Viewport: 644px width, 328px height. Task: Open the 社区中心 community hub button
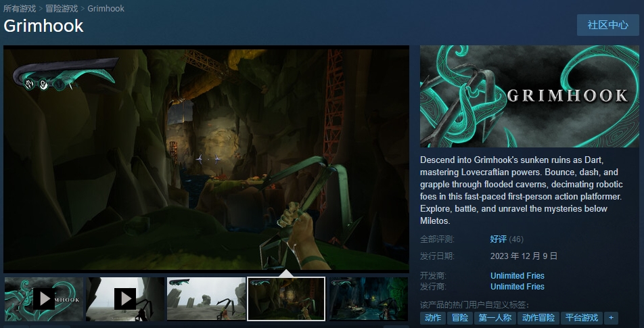coord(608,25)
